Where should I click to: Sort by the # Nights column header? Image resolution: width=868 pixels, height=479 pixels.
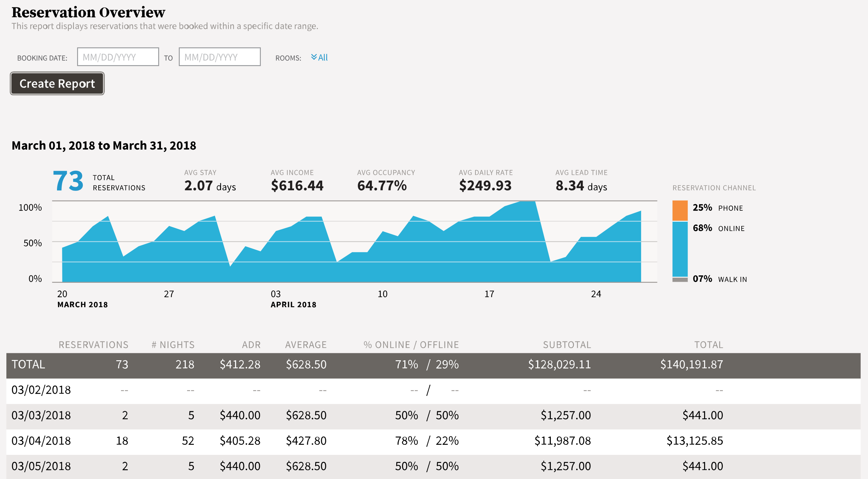[x=173, y=344]
